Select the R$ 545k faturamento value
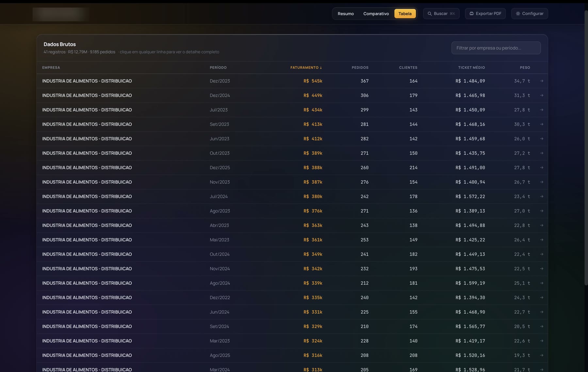Viewport: 588px width, 372px height. [313, 81]
